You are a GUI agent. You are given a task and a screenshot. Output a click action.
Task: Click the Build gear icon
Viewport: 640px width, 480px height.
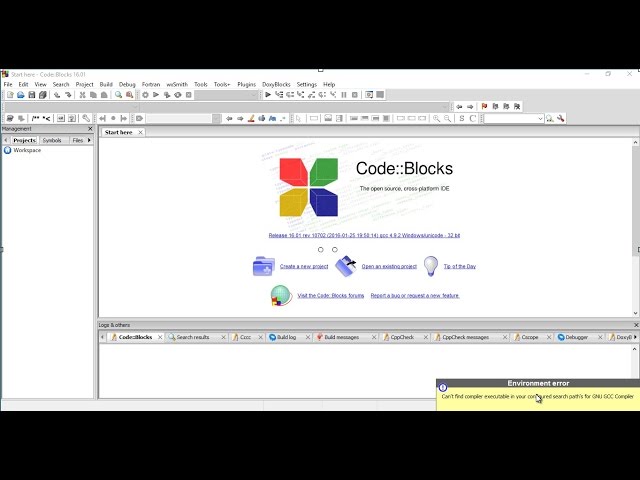145,95
